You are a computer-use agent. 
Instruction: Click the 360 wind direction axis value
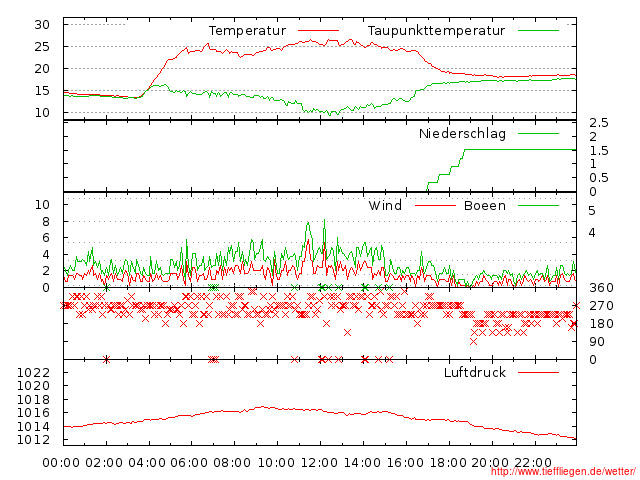pos(601,288)
